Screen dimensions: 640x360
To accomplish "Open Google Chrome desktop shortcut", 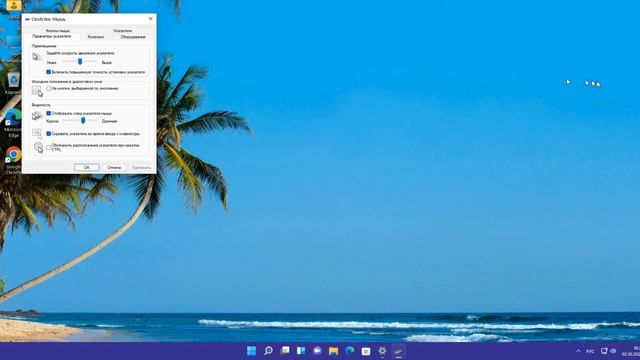I will 13,160.
